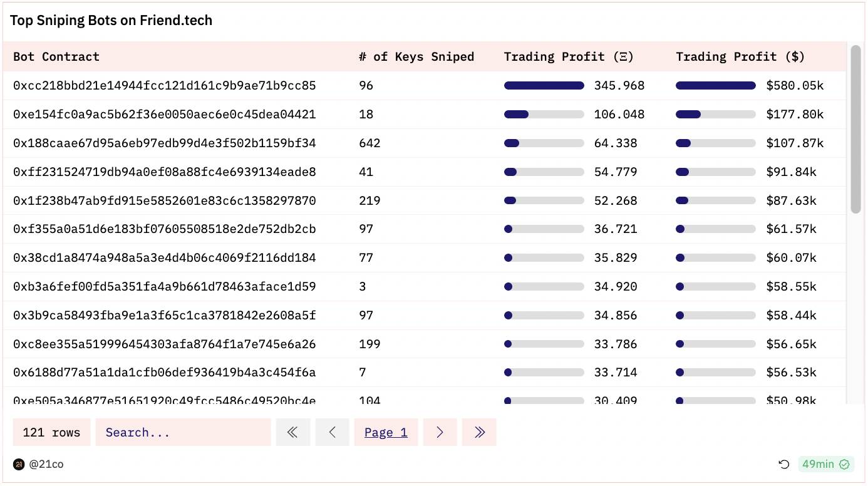This screenshot has height=486, width=868.
Task: Click the $177.80k profit bar
Action: (716, 114)
